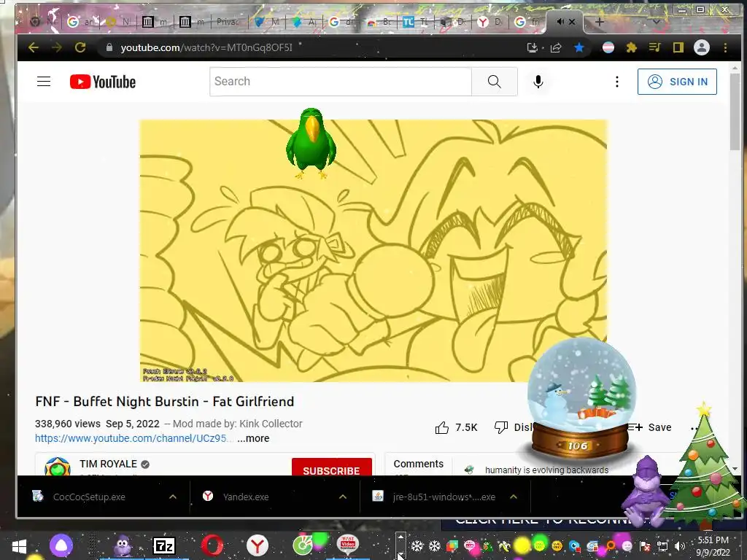Start voice search with the microphone icon

(x=538, y=82)
